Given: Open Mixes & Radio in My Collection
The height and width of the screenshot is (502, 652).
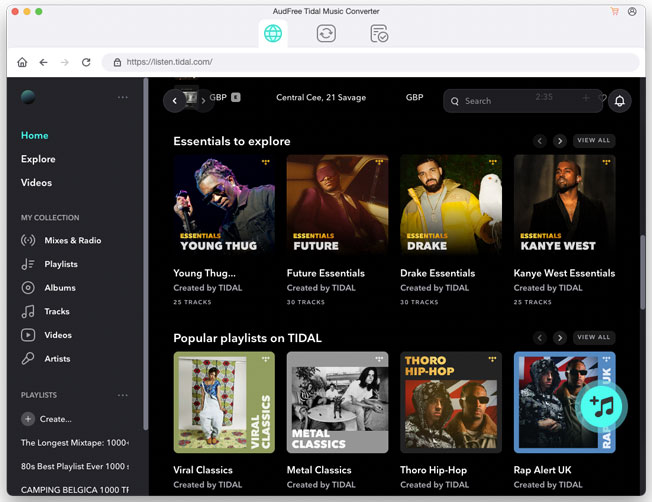Looking at the screenshot, I should [x=72, y=241].
